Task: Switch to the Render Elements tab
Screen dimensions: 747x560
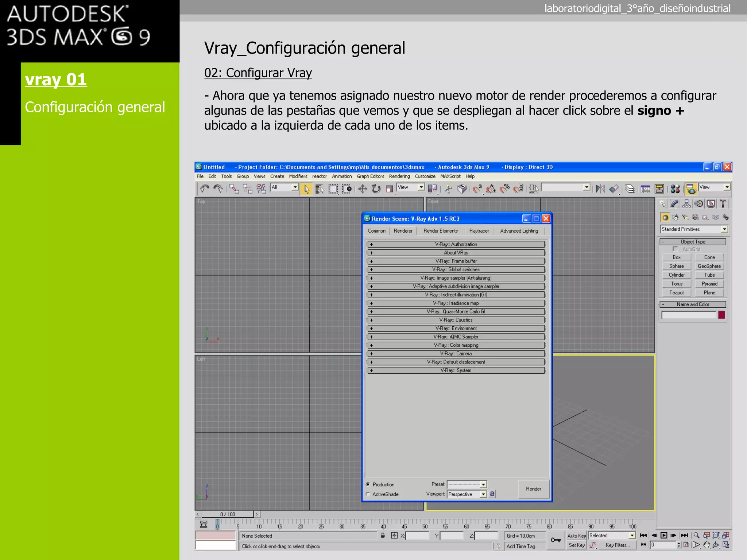Action: pos(440,231)
